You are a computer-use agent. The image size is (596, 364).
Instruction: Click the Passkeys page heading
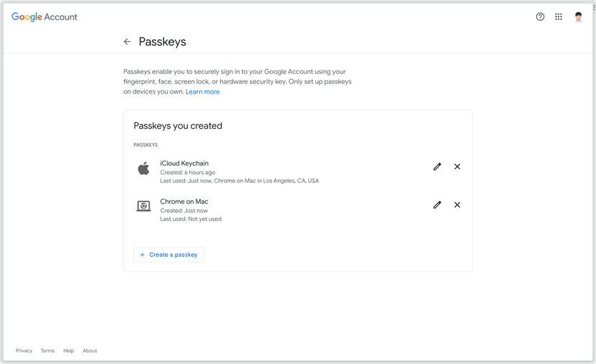coord(163,42)
